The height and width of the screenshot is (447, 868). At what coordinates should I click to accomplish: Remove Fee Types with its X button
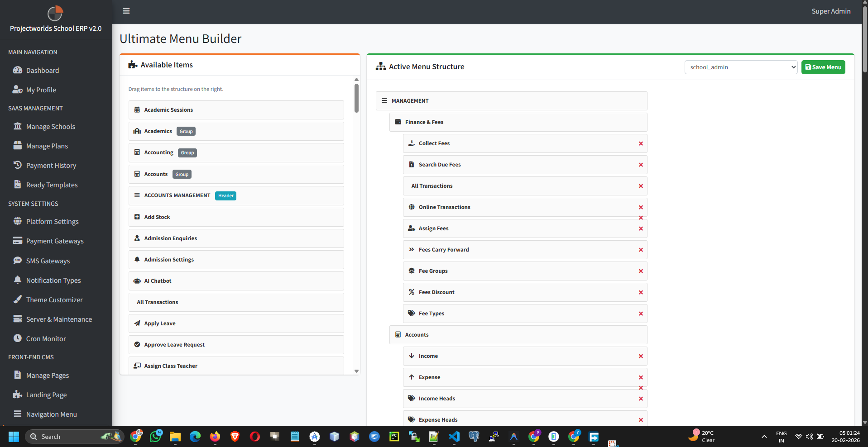click(641, 313)
